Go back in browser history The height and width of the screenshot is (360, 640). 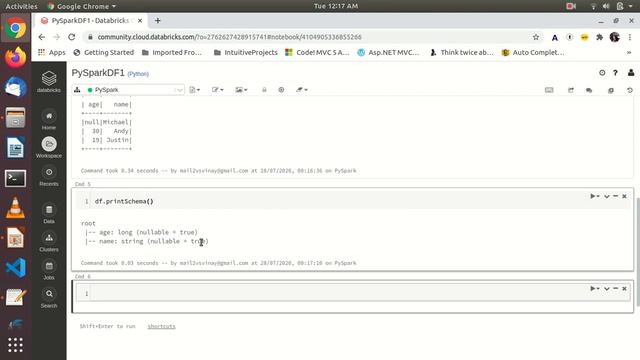[x=42, y=37]
